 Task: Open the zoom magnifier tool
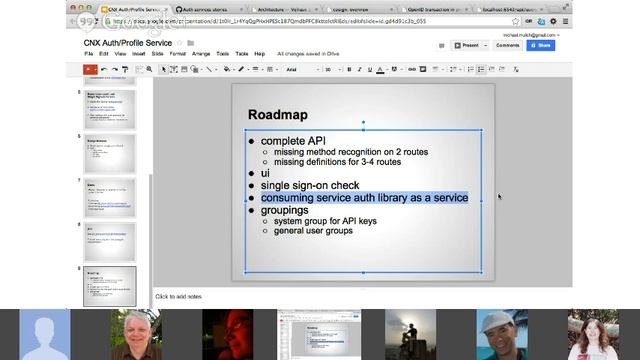[149, 69]
